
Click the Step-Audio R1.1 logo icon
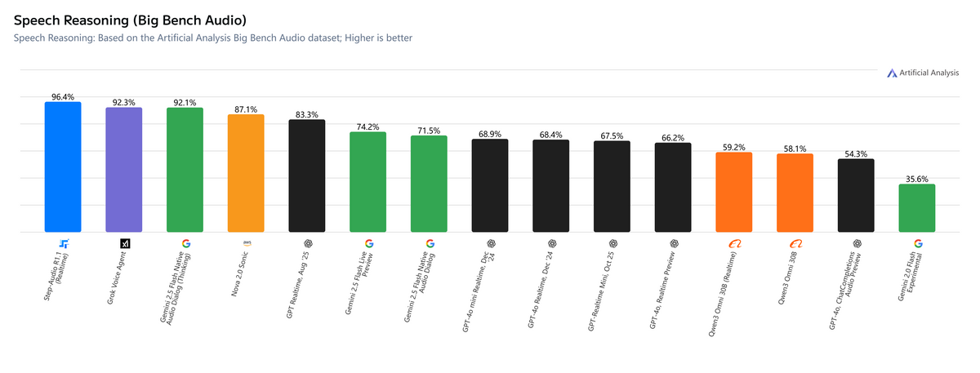tap(64, 243)
